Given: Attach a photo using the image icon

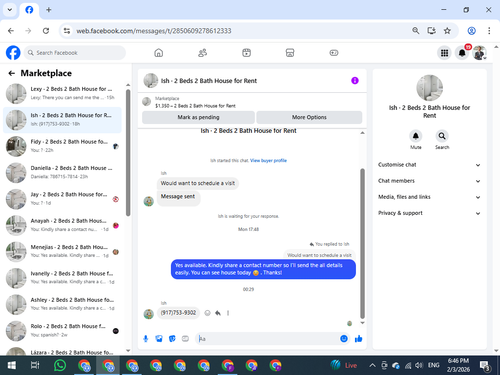Looking at the screenshot, I should (x=159, y=339).
